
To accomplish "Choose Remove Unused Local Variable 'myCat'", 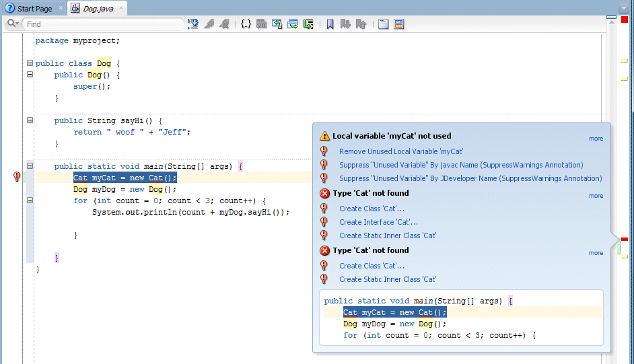I will (x=401, y=151).
